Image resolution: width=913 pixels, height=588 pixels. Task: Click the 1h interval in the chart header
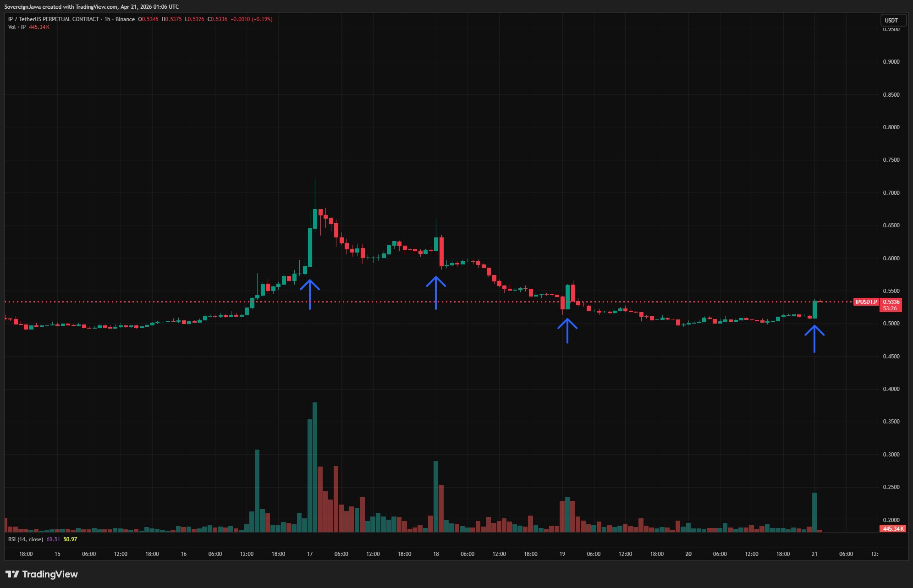coord(107,19)
